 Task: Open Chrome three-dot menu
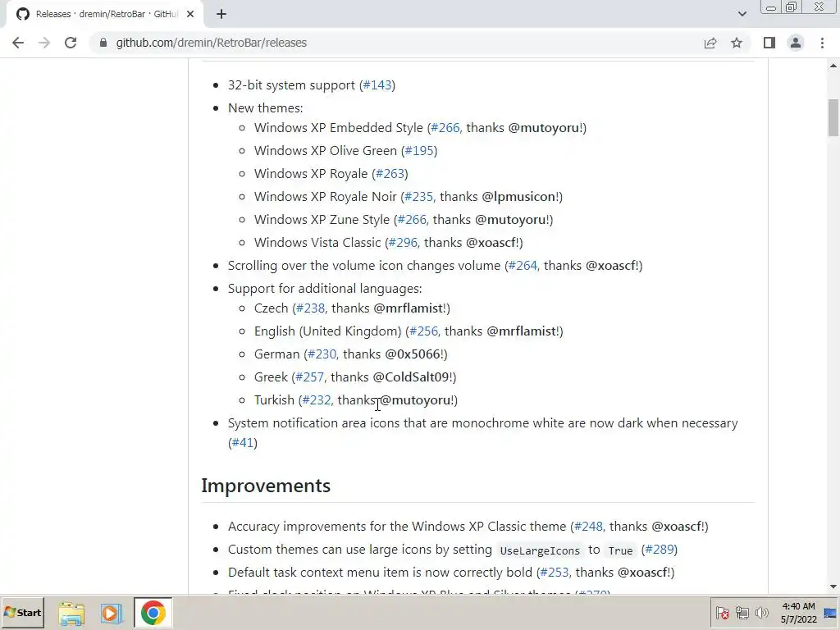(822, 43)
